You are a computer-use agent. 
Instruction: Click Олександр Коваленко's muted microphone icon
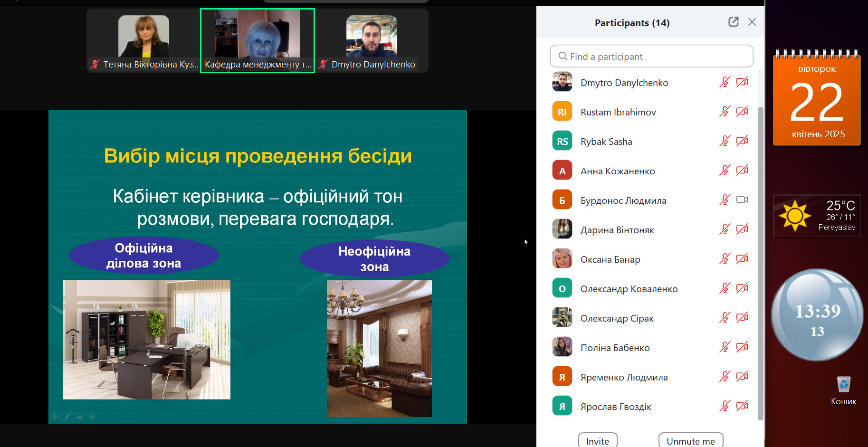point(725,288)
